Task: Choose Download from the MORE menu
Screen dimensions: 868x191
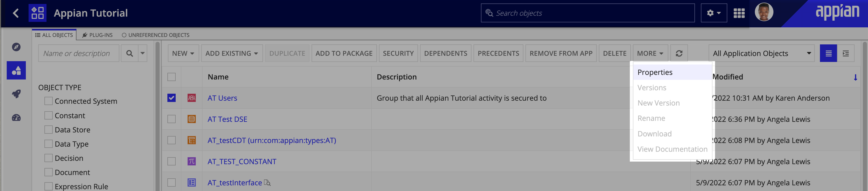Action: (x=672, y=134)
